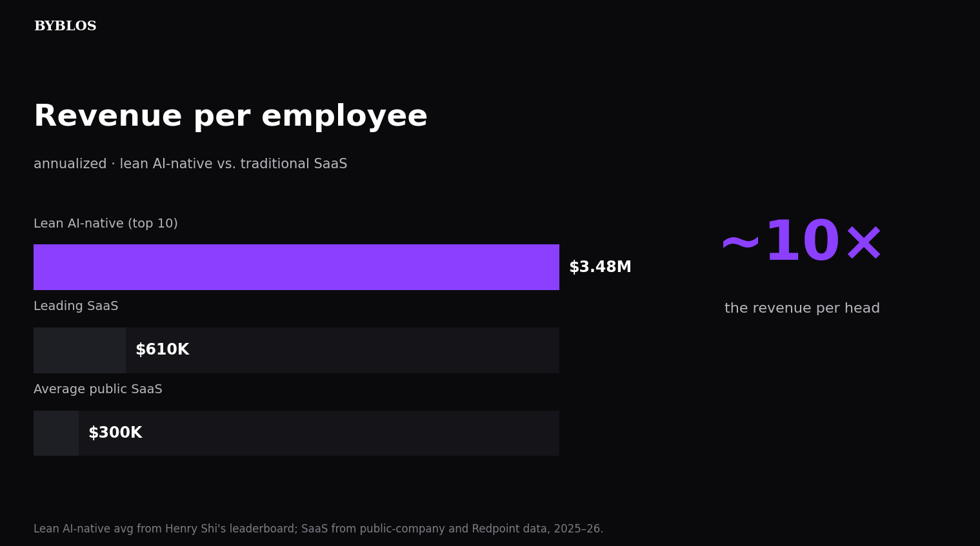Select the filled Leading SaaS bar segment

(79, 350)
